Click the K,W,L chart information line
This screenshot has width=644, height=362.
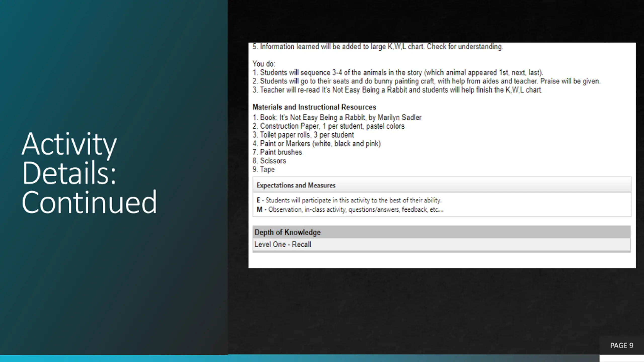click(377, 47)
